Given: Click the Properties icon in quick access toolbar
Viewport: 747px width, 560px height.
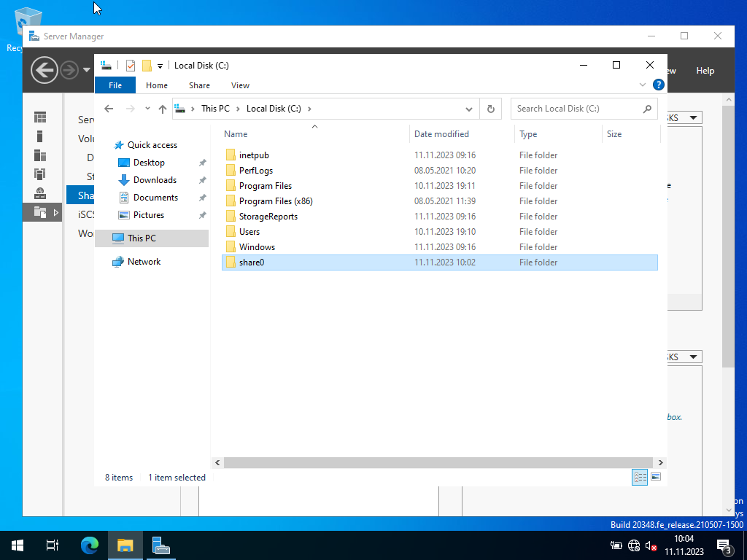Looking at the screenshot, I should (131, 66).
